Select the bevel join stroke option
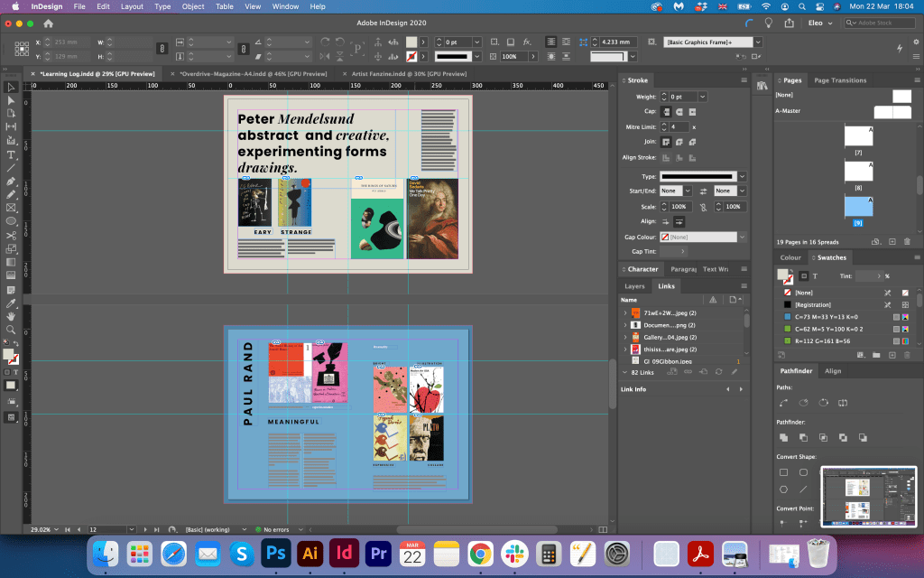Image resolution: width=924 pixels, height=578 pixels. [x=690, y=142]
